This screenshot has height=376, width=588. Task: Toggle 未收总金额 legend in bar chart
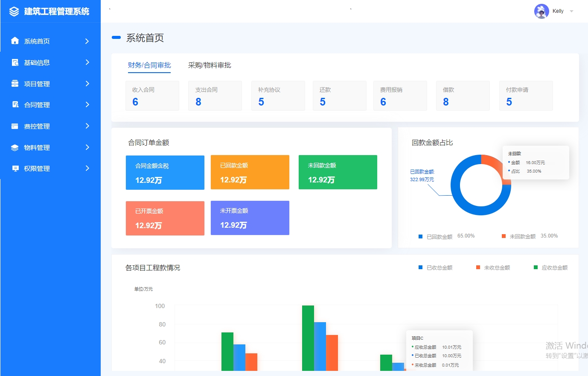point(493,267)
